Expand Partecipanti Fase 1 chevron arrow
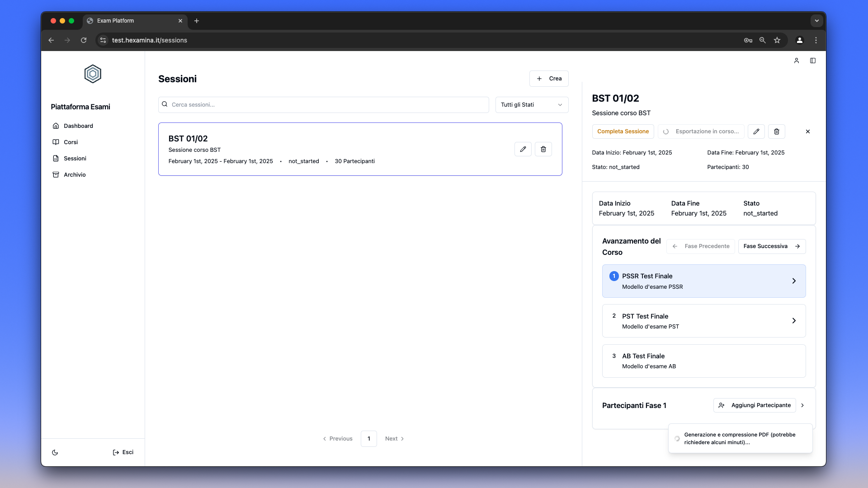The height and width of the screenshot is (488, 868). [802, 405]
